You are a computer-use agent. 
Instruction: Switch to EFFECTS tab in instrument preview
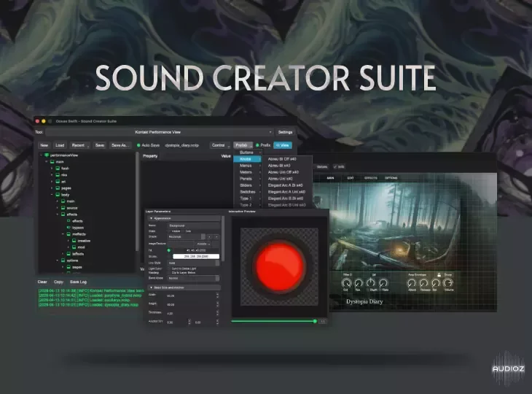[370, 178]
